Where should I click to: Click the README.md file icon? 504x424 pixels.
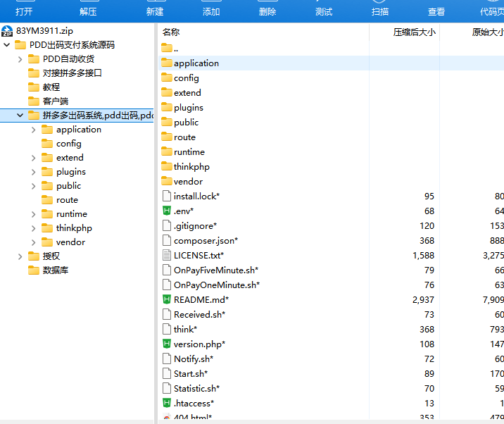(167, 299)
